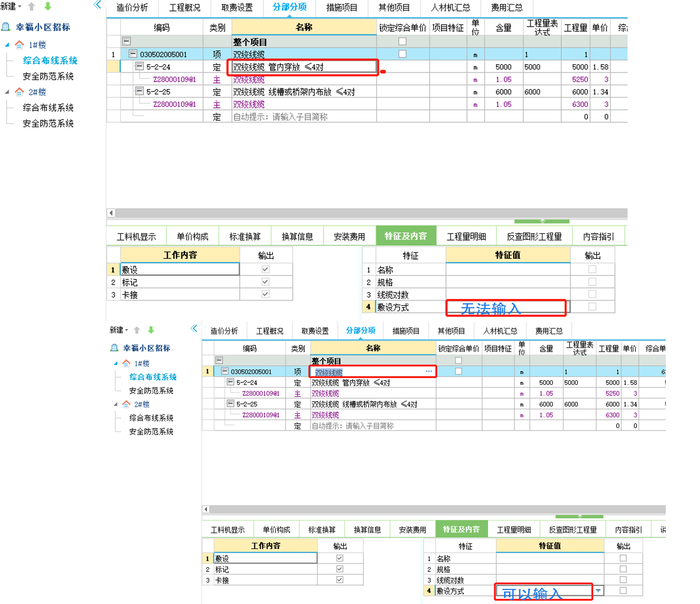Image resolution: width=700 pixels, height=604 pixels.
Task: Open 反查图形工程量 tab in lower detail panel
Action: [x=573, y=529]
